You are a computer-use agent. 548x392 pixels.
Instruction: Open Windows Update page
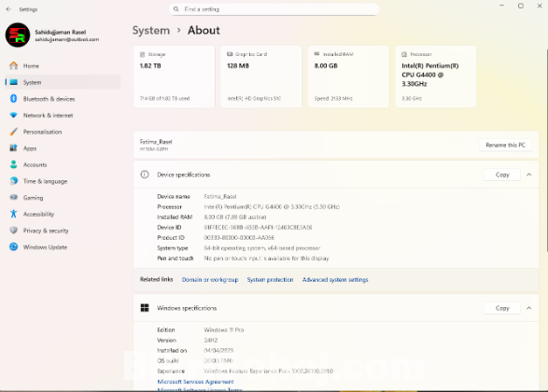pos(63,247)
